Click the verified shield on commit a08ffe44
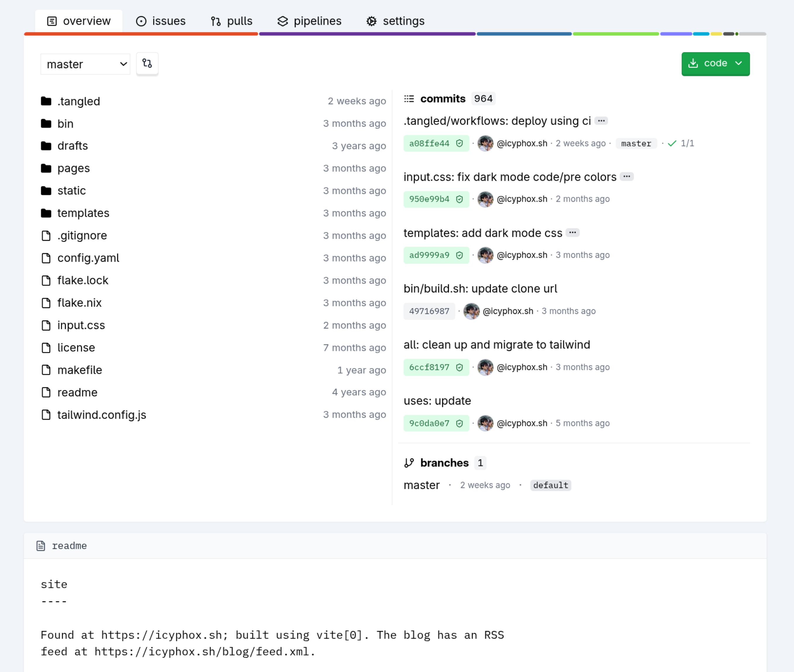The height and width of the screenshot is (672, 794). click(459, 143)
